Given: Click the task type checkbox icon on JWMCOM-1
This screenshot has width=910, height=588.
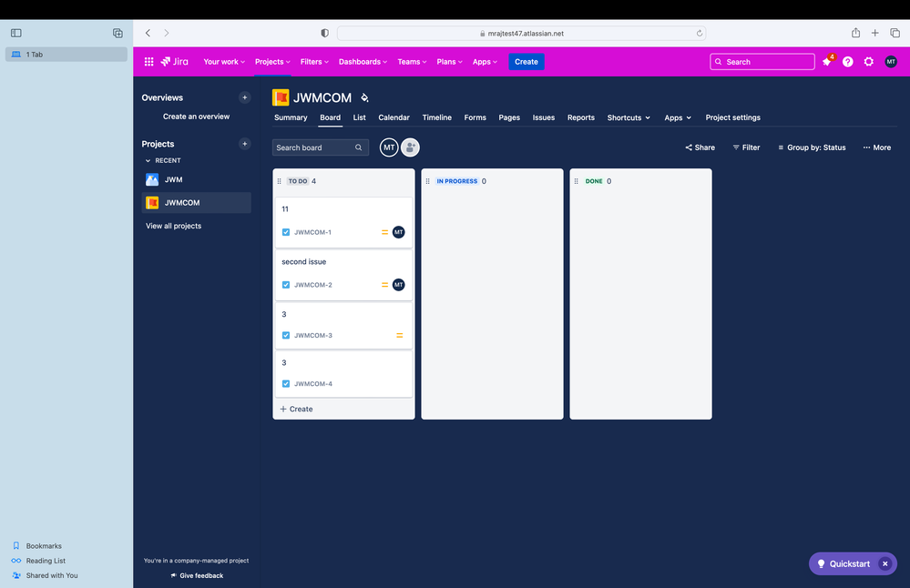Looking at the screenshot, I should tap(285, 232).
